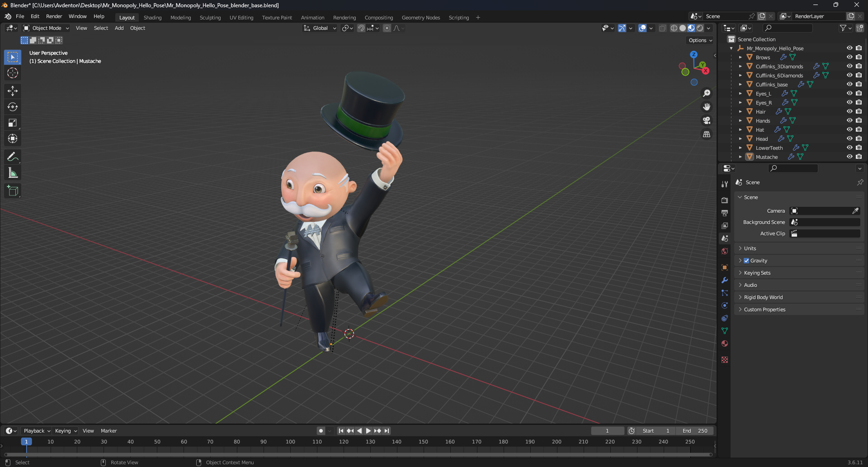868x467 pixels.
Task: Switch to wireframe viewport shading
Action: click(x=674, y=28)
